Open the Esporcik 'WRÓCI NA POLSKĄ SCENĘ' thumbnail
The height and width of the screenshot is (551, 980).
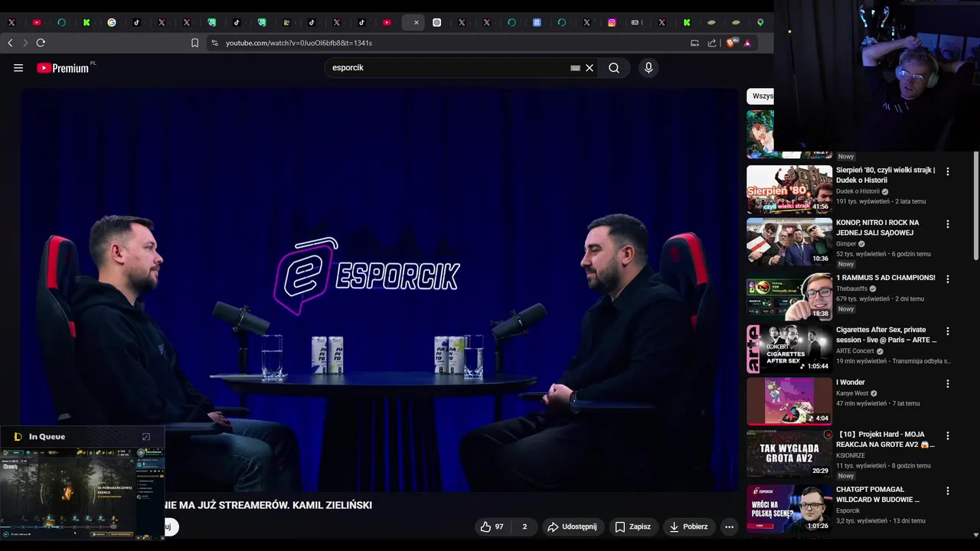[789, 508]
